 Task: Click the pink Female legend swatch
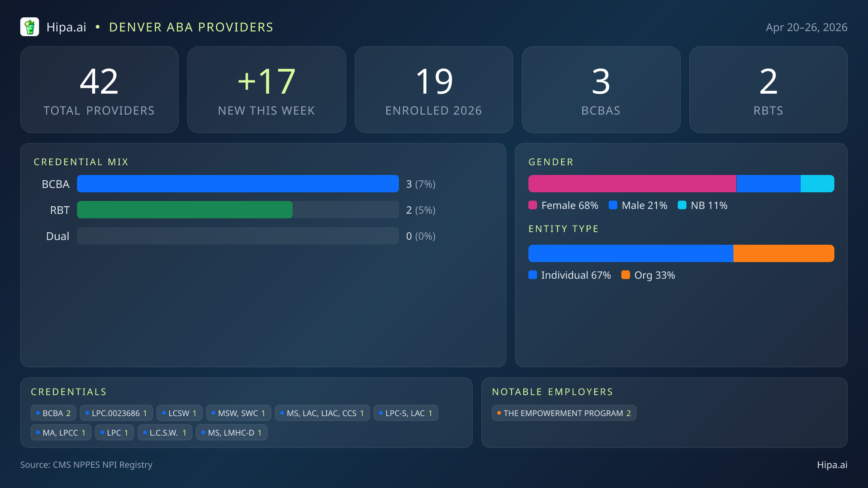[533, 205]
